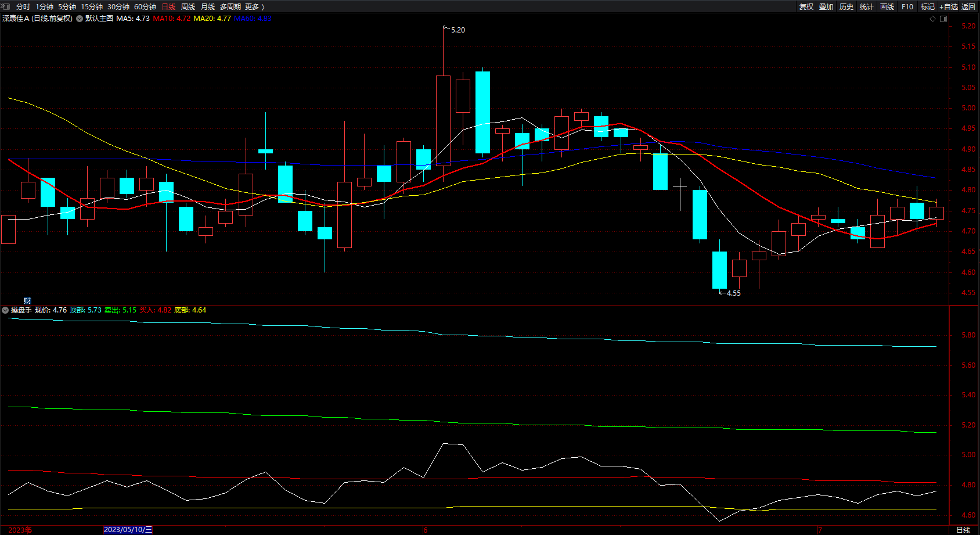Viewport: 980px width, 535px height.
Task: Click the 返回 back button
Action: coord(968,7)
